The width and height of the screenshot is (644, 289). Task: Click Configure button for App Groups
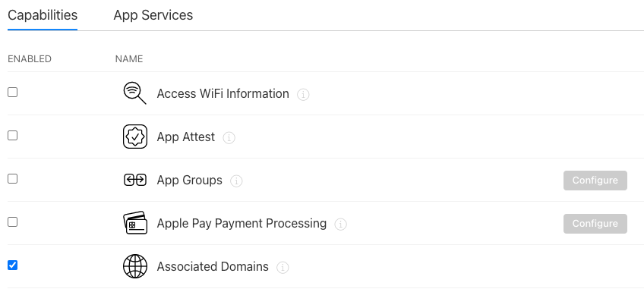pyautogui.click(x=595, y=181)
